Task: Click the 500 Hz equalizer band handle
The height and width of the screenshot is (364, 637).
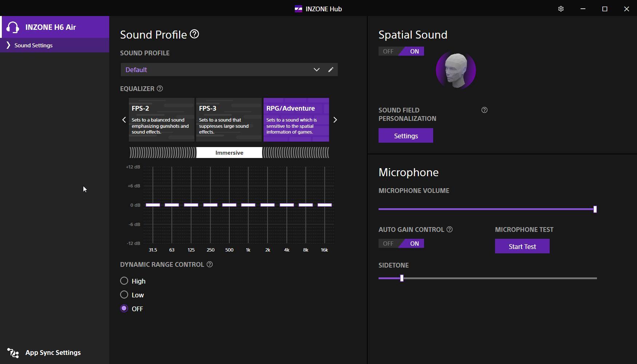Action: 229,205
